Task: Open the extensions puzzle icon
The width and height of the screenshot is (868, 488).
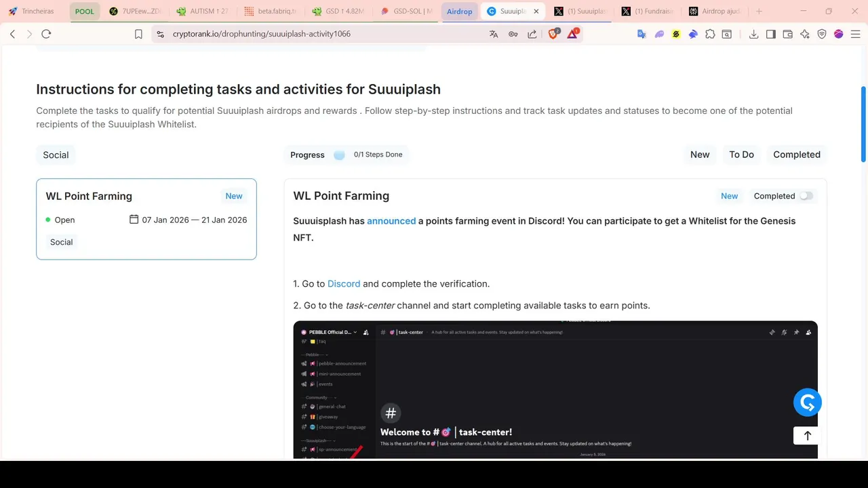Action: [x=710, y=34]
